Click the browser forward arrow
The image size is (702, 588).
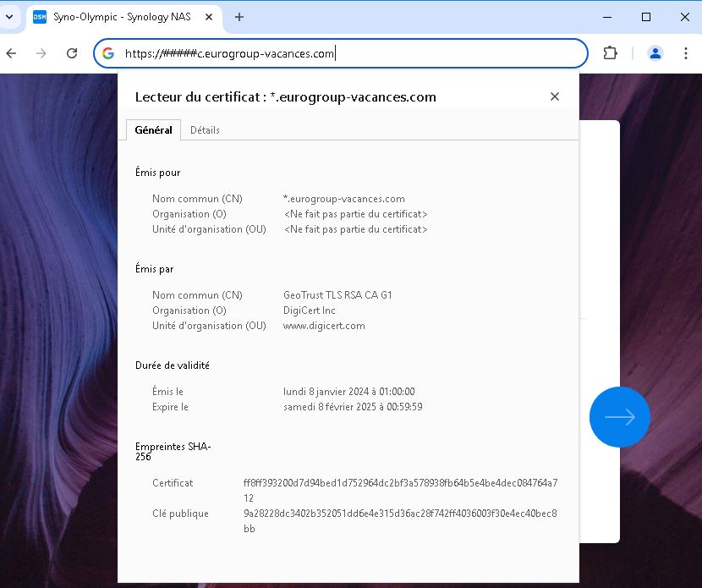(41, 54)
